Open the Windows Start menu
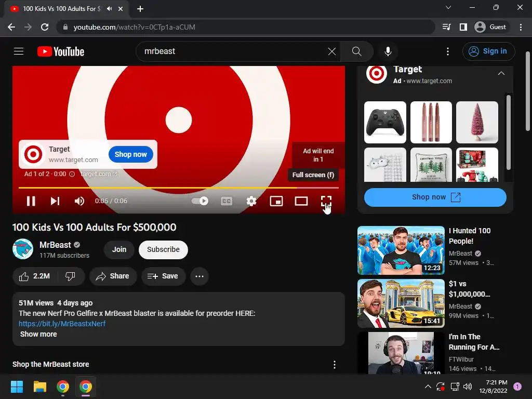Image resolution: width=532 pixels, height=399 pixels. (17, 387)
